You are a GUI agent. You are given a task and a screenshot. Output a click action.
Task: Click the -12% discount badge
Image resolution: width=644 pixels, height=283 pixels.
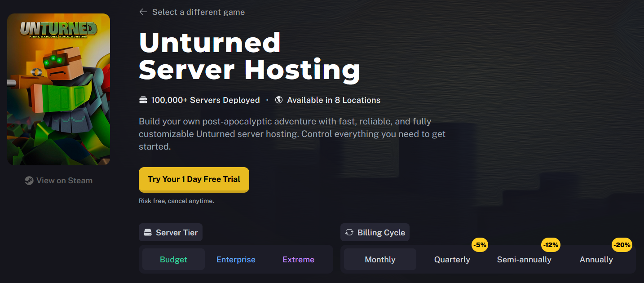pyautogui.click(x=551, y=245)
